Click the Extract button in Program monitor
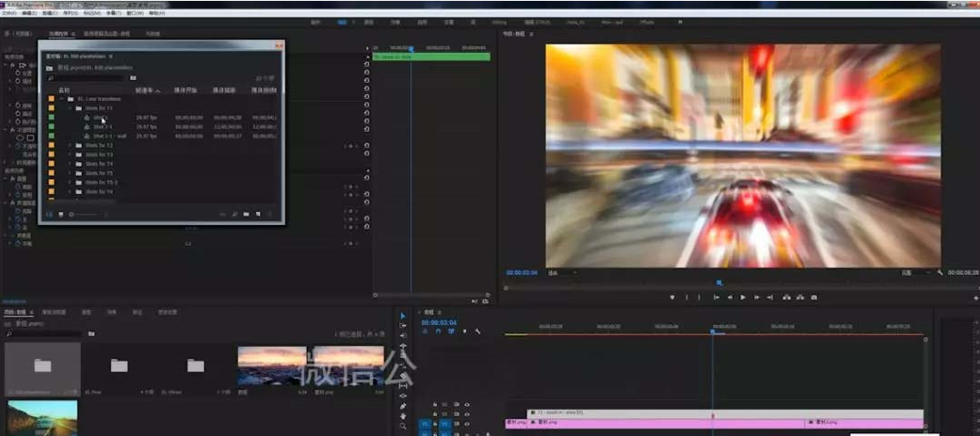The height and width of the screenshot is (436, 980). click(800, 298)
